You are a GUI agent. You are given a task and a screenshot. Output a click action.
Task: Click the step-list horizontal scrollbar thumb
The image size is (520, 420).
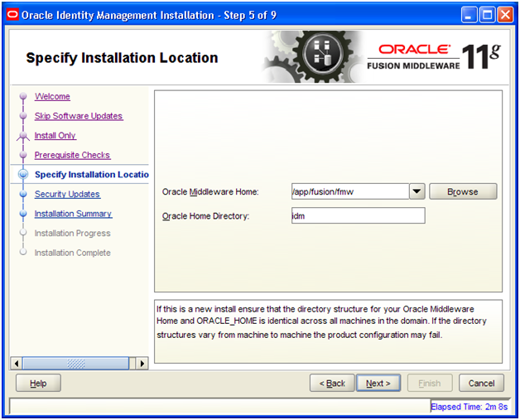click(x=75, y=364)
